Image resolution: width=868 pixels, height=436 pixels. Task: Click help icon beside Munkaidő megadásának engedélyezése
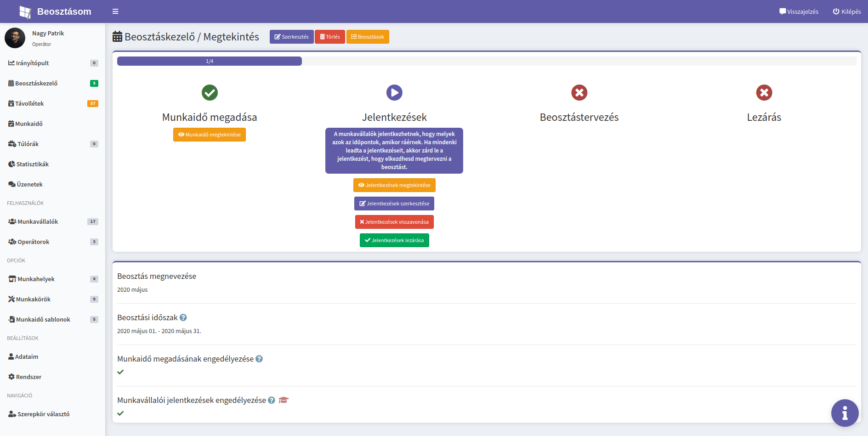pos(259,359)
